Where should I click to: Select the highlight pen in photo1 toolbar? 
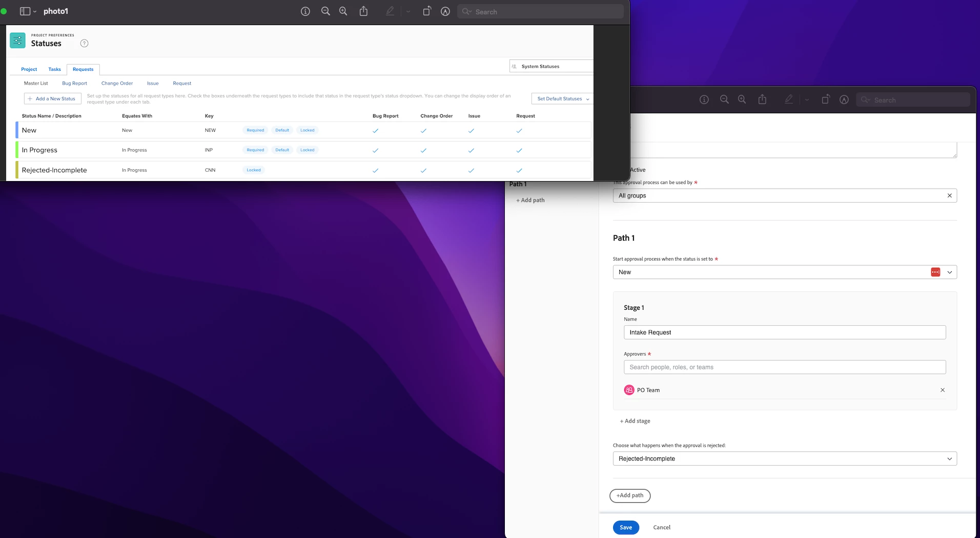click(390, 11)
